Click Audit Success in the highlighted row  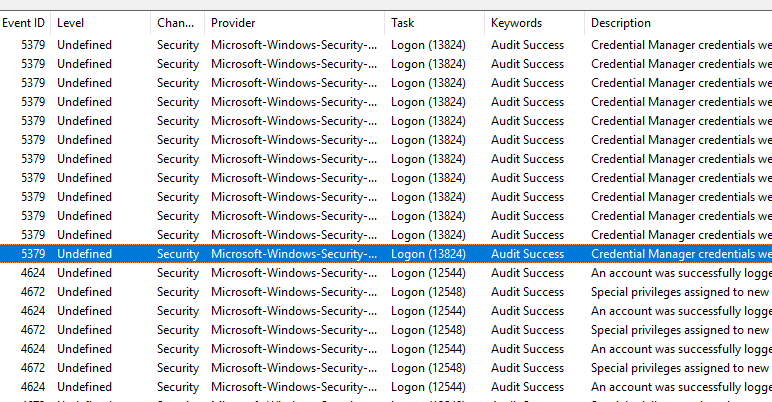click(x=527, y=254)
